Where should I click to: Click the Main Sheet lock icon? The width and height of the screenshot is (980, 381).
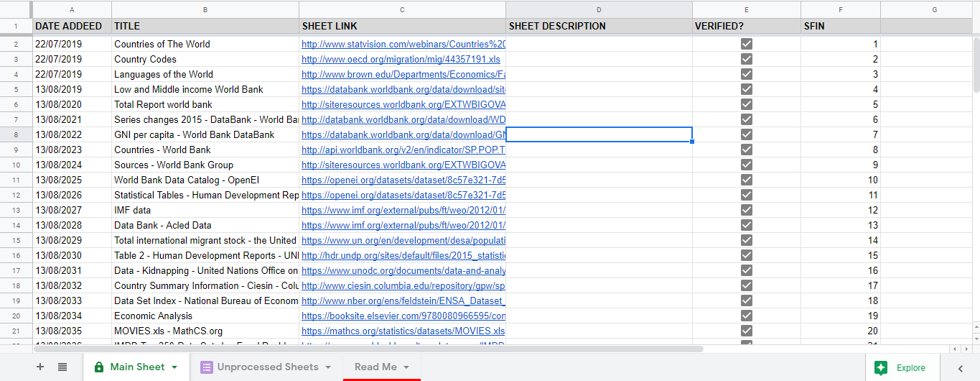99,367
